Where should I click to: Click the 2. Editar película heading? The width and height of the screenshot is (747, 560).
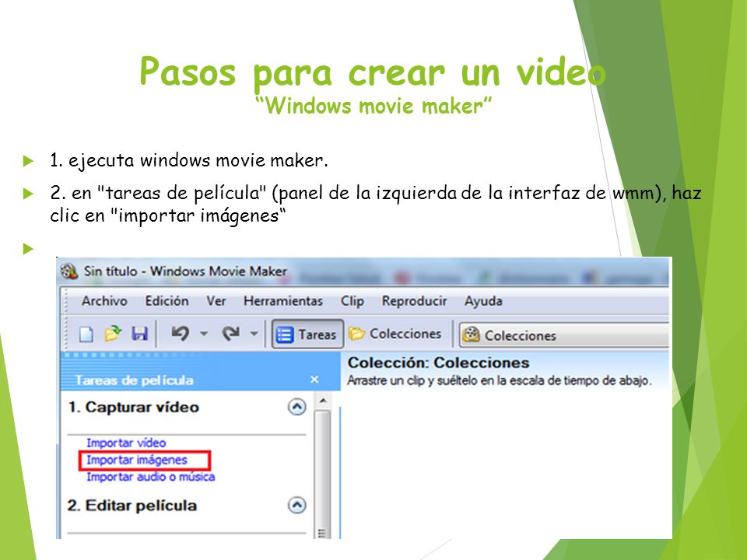[x=132, y=506]
